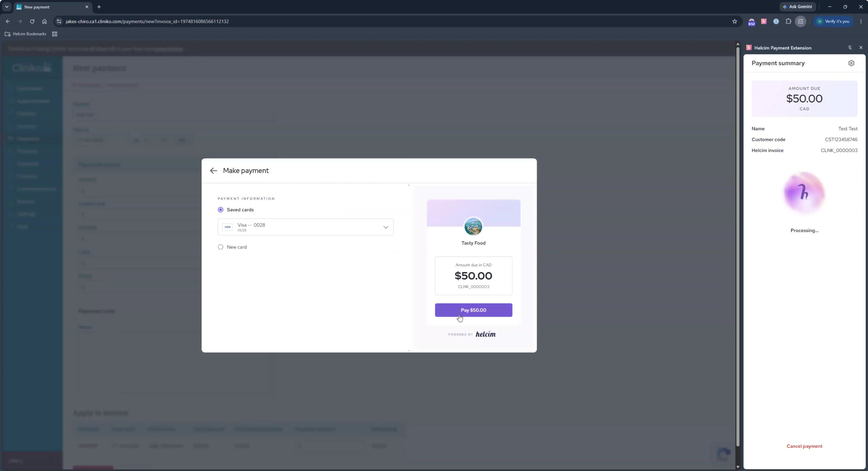The width and height of the screenshot is (868, 471).
Task: Open the Chrome three-dot menu
Action: (x=861, y=21)
